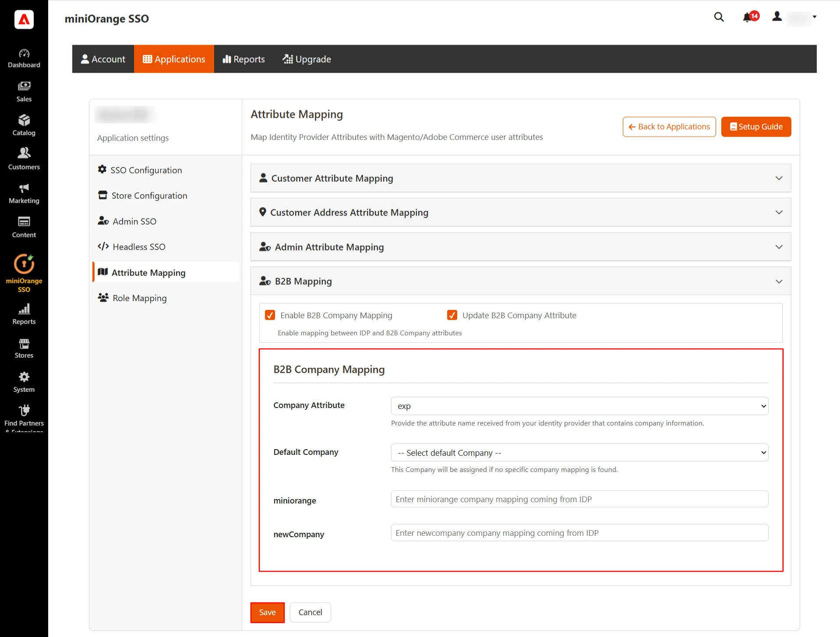Open the Reports sidebar chart icon
Viewport: 840px width, 637px height.
[x=24, y=309]
